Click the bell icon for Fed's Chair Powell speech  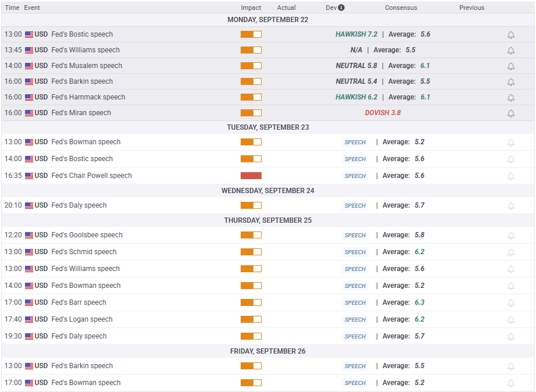pos(511,176)
